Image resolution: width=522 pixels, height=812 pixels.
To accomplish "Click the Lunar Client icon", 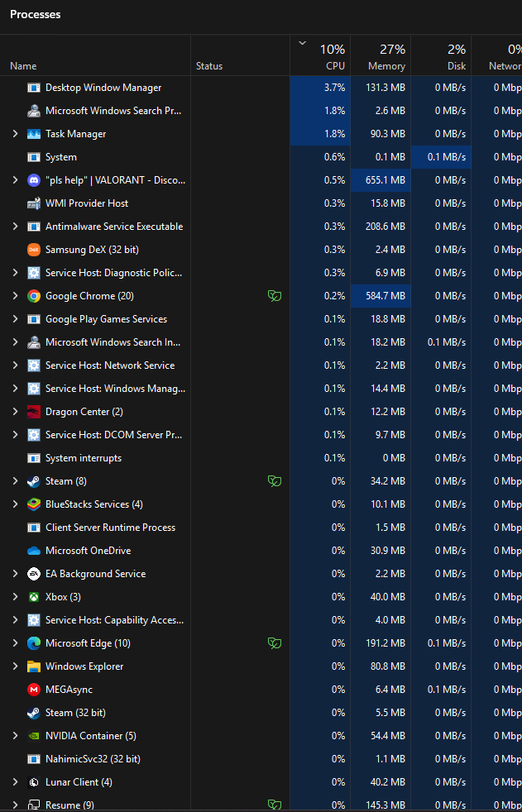I will pos(34,782).
